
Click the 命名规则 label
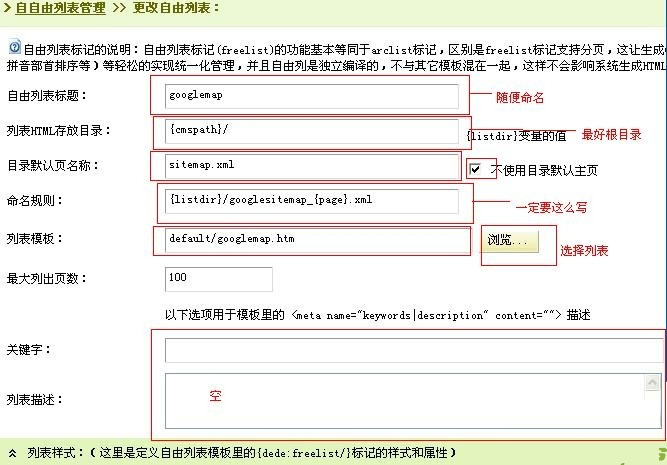pyautogui.click(x=35, y=201)
